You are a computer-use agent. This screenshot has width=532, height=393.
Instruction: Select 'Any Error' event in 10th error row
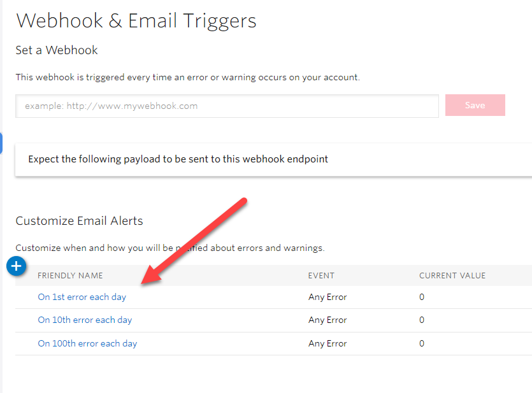327,320
